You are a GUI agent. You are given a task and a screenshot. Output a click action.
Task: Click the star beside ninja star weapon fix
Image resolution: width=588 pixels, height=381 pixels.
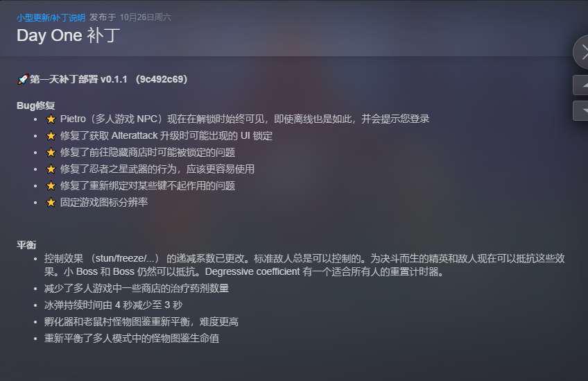click(x=51, y=169)
